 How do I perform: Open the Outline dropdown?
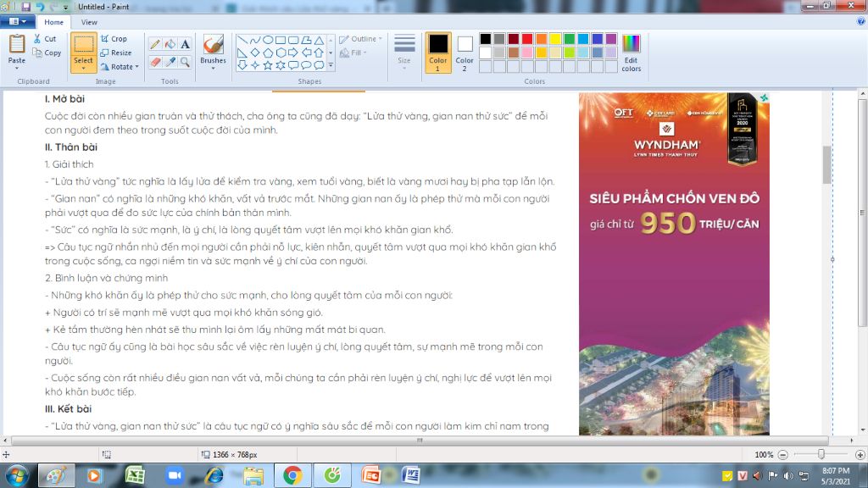click(x=360, y=39)
